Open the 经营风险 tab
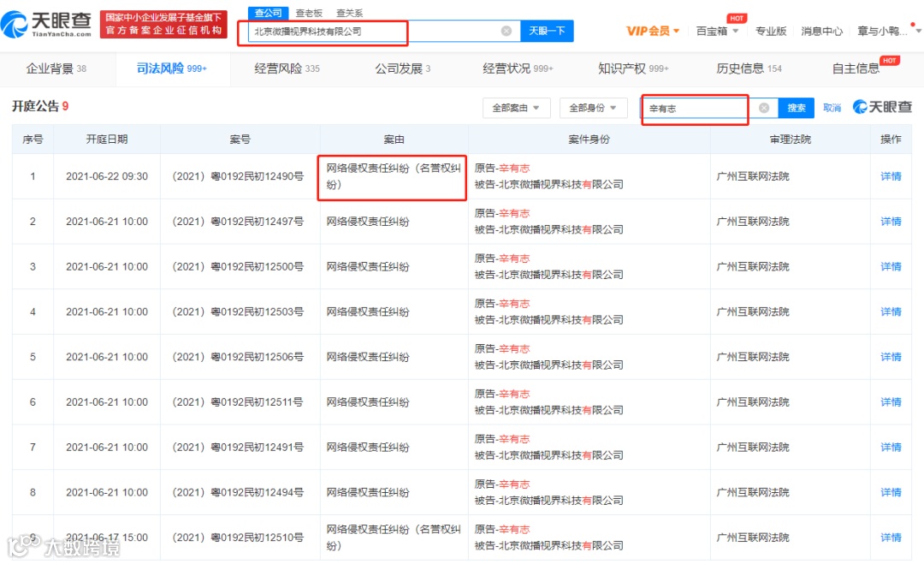Image resolution: width=924 pixels, height=564 pixels. [287, 68]
